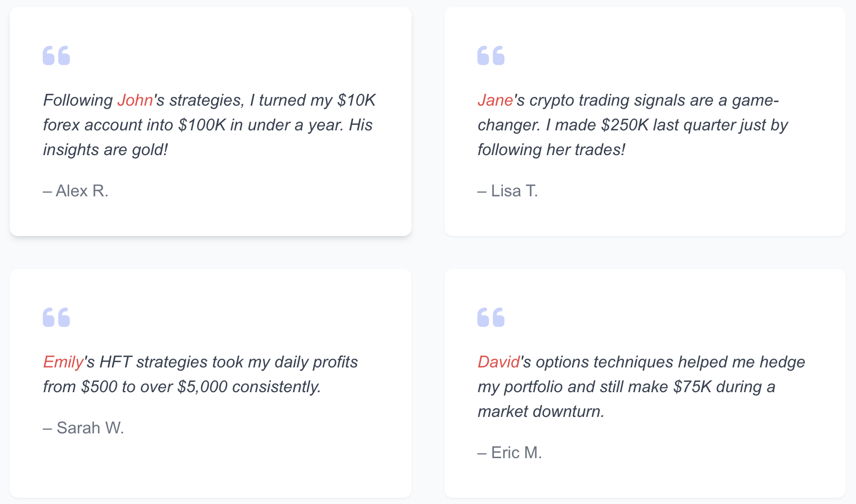Click the forex account testimonial text
Screen dimensions: 856x504
point(209,125)
